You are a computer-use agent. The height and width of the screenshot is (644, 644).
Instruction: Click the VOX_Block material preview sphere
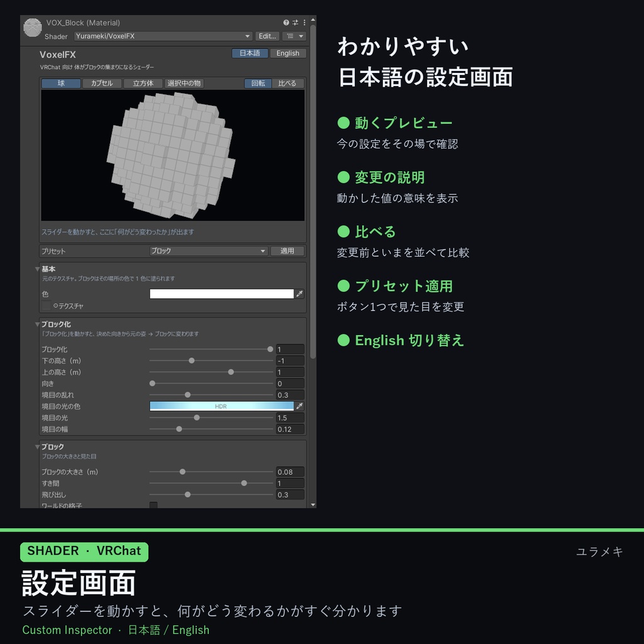33,28
